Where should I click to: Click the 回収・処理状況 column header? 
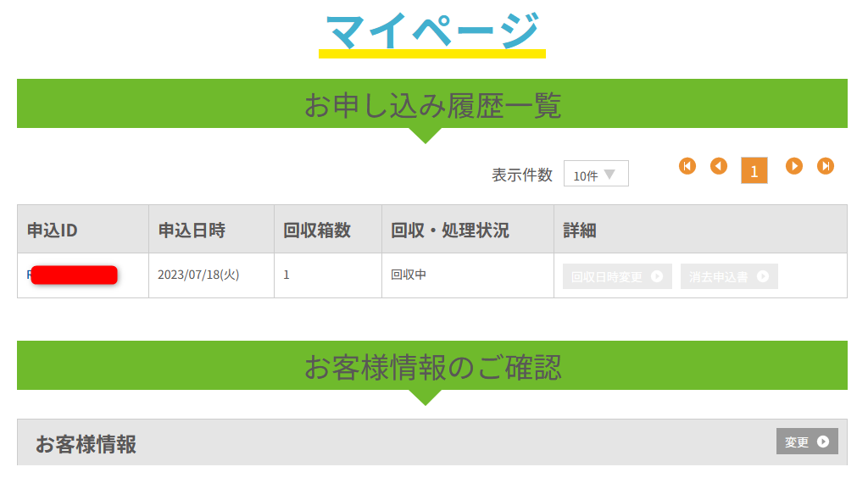click(x=449, y=230)
